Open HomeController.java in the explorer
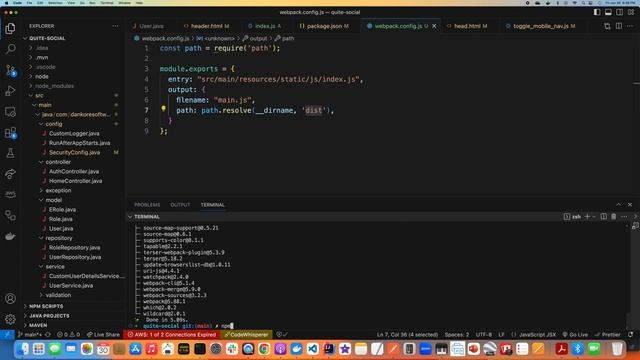 [x=76, y=181]
